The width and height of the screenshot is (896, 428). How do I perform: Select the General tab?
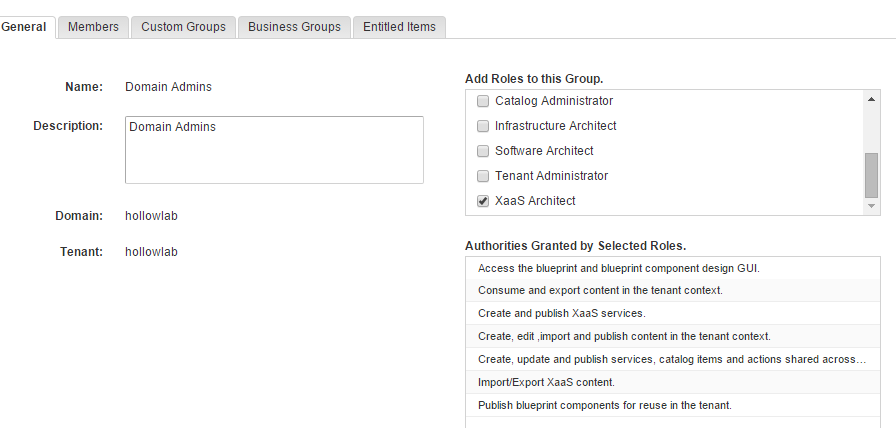click(x=24, y=27)
